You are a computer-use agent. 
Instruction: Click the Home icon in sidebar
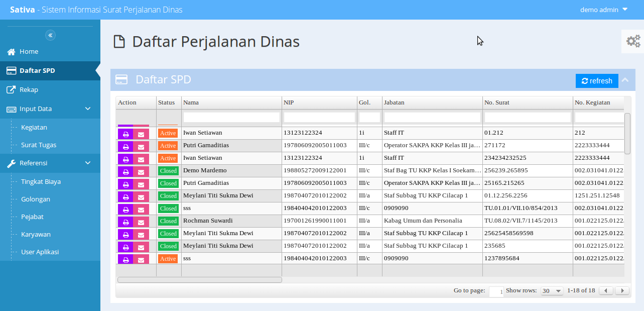pyautogui.click(x=11, y=52)
